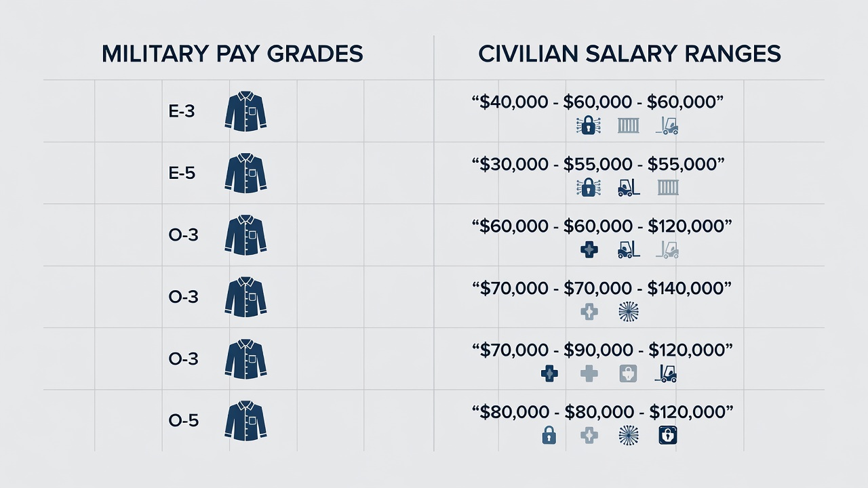Click the E-3 pay grade label
The width and height of the screenshot is (868, 488).
pos(182,111)
